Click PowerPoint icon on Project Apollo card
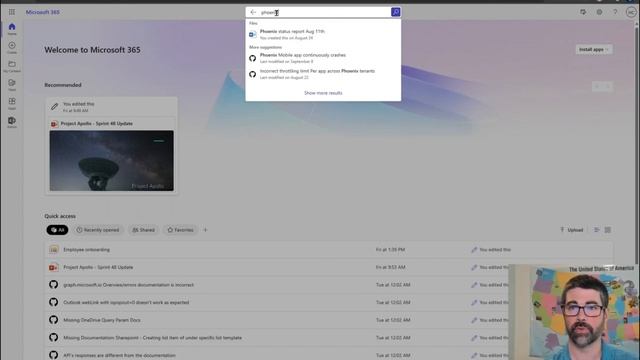640x360 pixels. (x=54, y=124)
